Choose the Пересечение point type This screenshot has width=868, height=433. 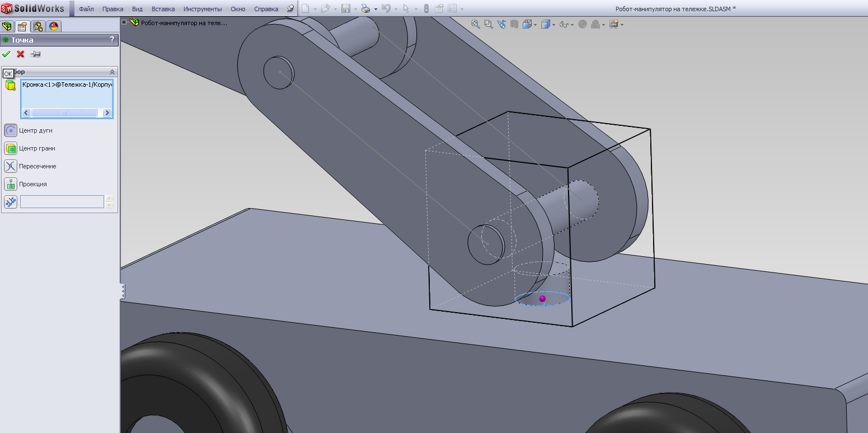pyautogui.click(x=11, y=166)
